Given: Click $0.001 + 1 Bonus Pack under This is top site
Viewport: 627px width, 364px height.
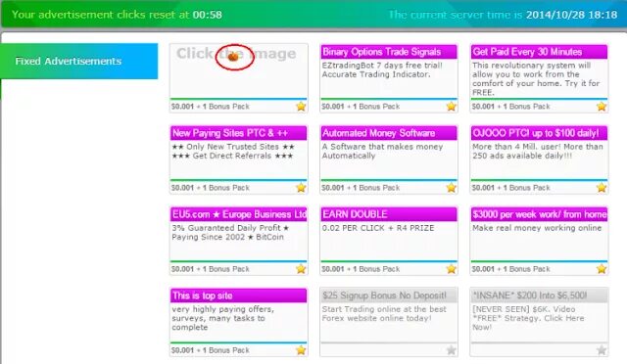Looking at the screenshot, I should pos(211,350).
